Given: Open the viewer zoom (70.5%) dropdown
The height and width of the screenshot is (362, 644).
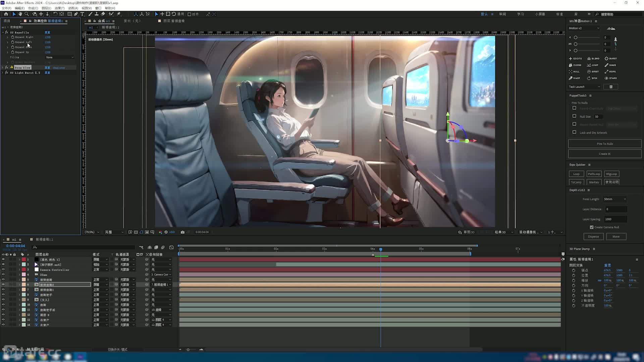Looking at the screenshot, I should 92,232.
